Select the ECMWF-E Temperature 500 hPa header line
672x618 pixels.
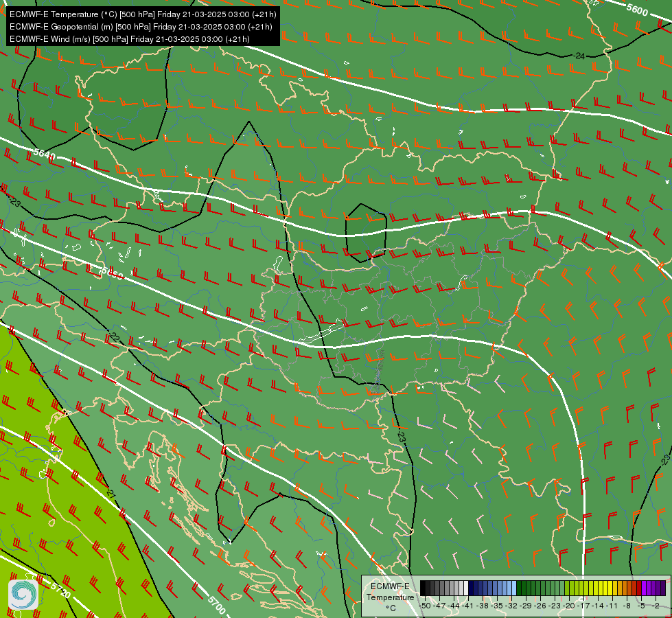[143, 14]
